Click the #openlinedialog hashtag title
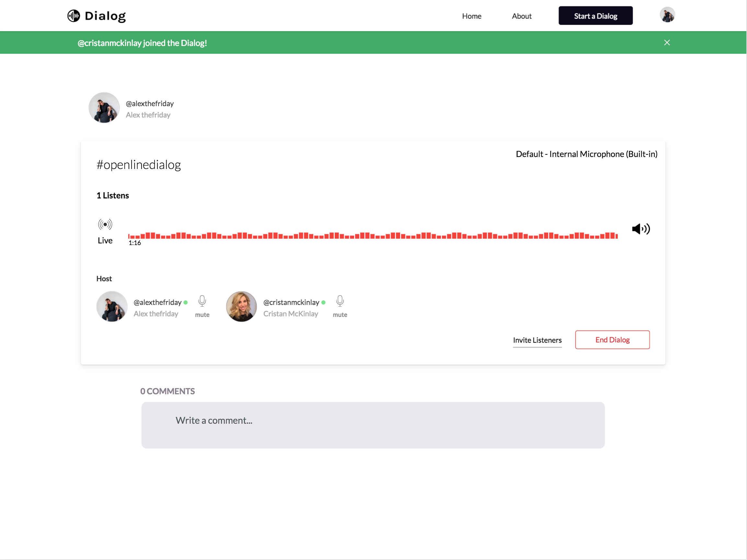 [139, 165]
